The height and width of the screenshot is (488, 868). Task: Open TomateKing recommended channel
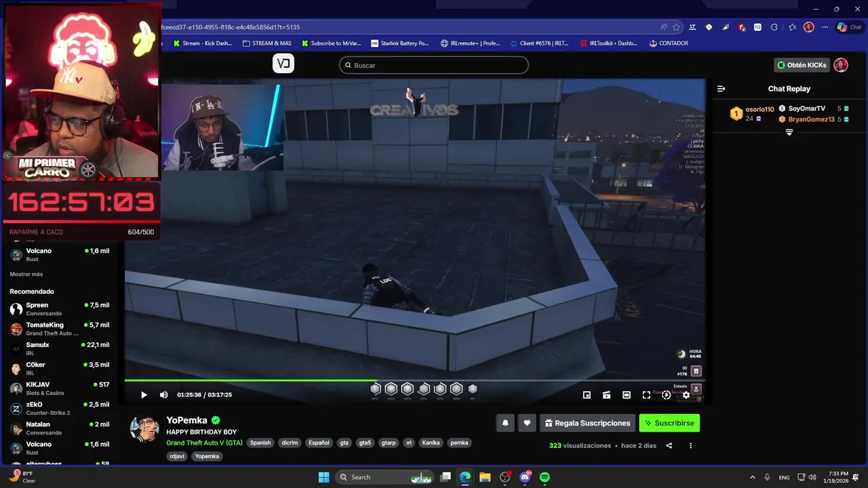coord(60,329)
